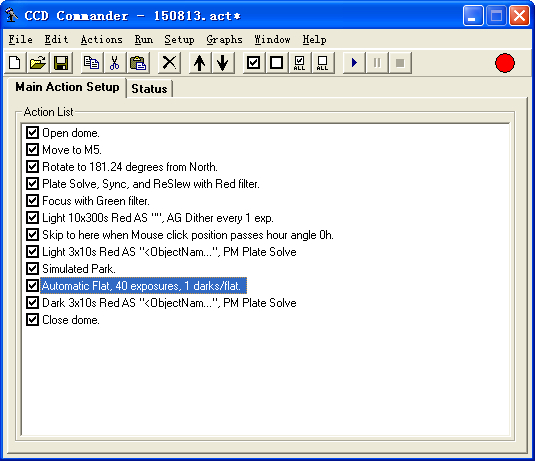Screen dimensions: 535x461
Task: Paste an action using the clipboard icon
Action: 138,63
